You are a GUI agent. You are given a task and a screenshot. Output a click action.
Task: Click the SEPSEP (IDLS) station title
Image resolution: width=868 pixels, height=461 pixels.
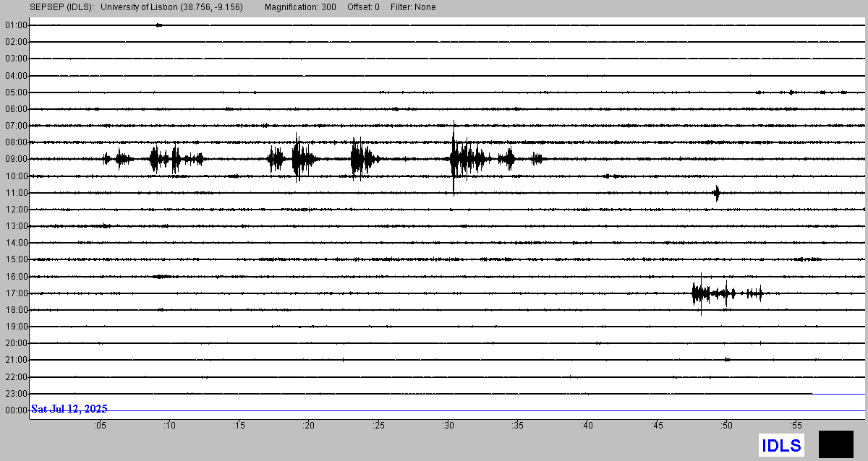click(x=61, y=7)
